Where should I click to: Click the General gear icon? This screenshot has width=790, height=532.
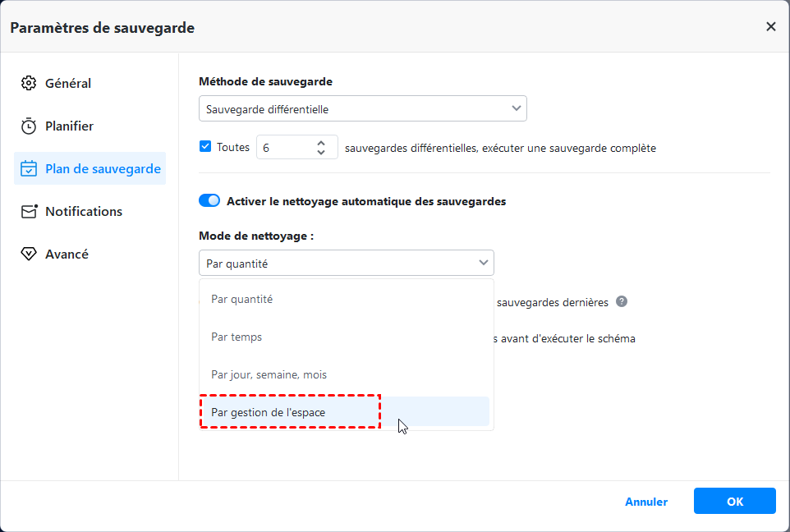(x=29, y=83)
